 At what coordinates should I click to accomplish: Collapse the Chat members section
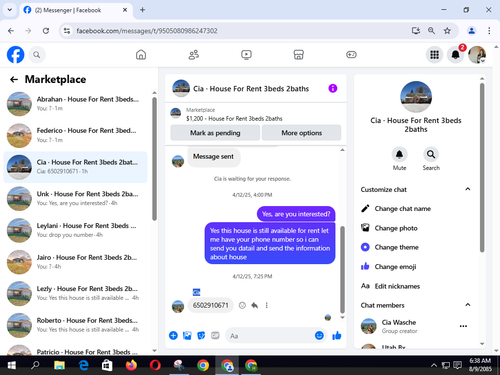coord(468,305)
